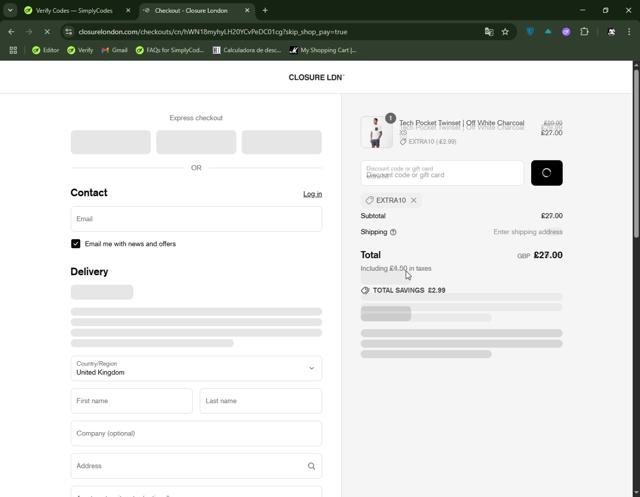Open the blue shield extension icon

click(x=530, y=32)
